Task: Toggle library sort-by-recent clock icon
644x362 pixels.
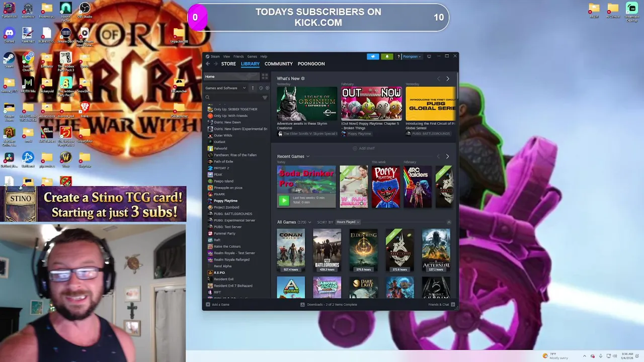Action: 261,88
